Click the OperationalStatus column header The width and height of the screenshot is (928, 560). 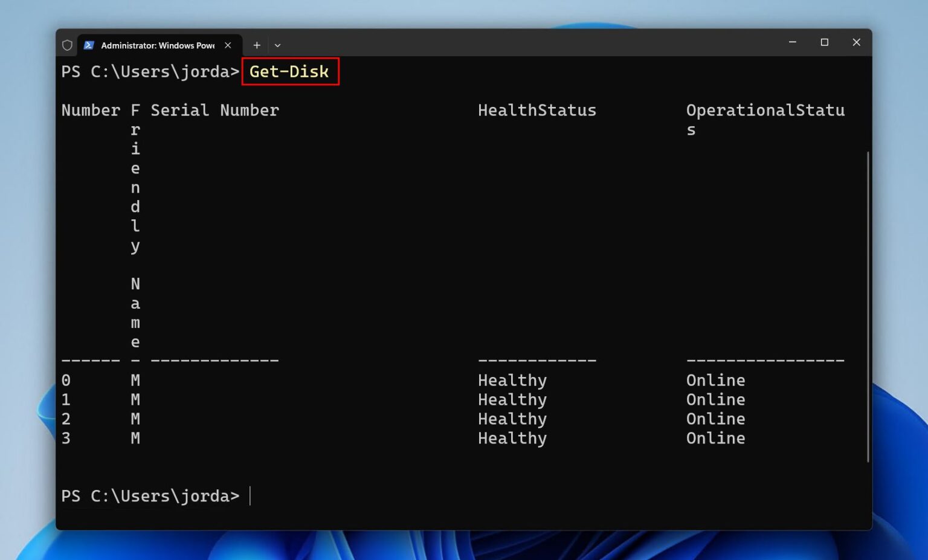[x=765, y=110]
